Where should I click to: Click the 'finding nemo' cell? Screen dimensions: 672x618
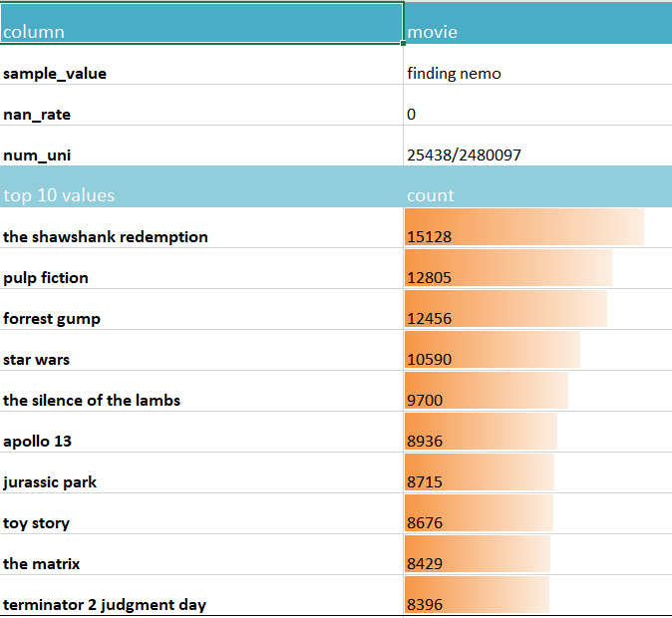click(537, 64)
